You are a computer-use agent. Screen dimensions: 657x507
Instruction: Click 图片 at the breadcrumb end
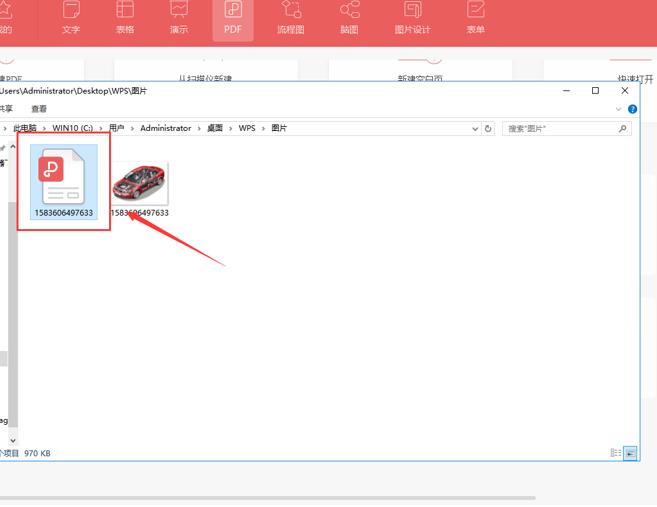pos(279,128)
